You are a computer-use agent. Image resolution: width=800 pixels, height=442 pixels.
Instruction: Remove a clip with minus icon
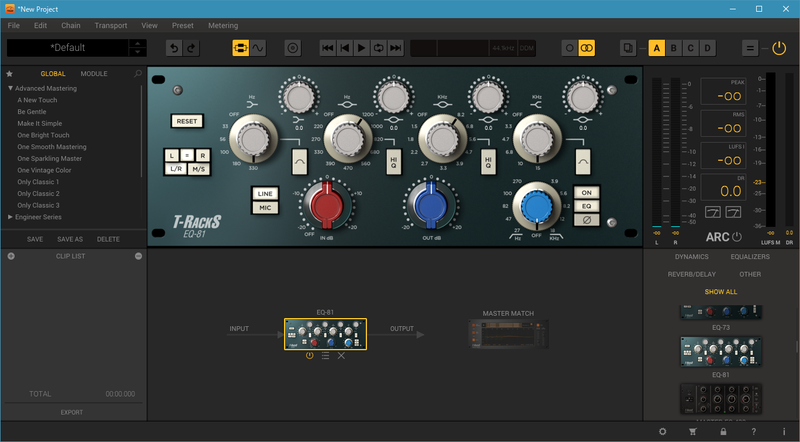(138, 256)
